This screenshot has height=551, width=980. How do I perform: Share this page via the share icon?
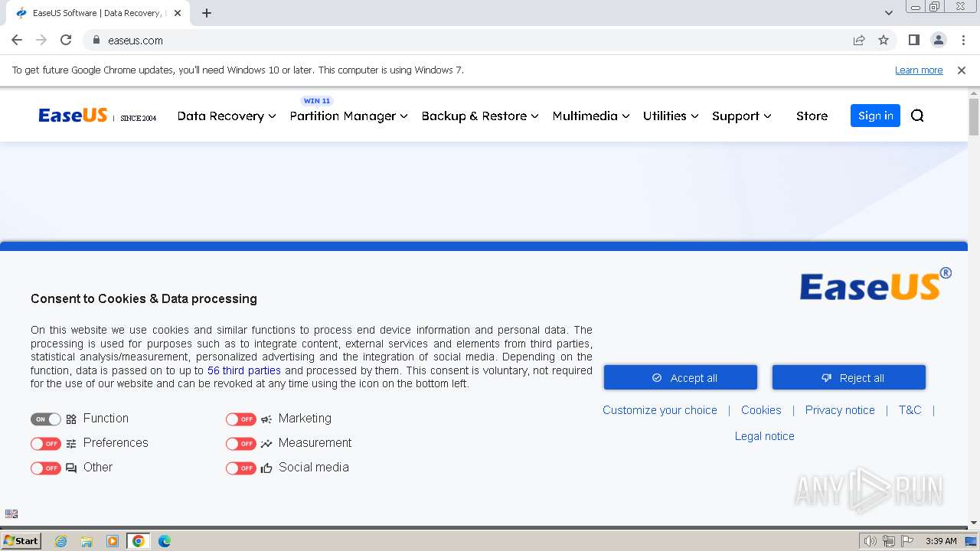pos(859,41)
